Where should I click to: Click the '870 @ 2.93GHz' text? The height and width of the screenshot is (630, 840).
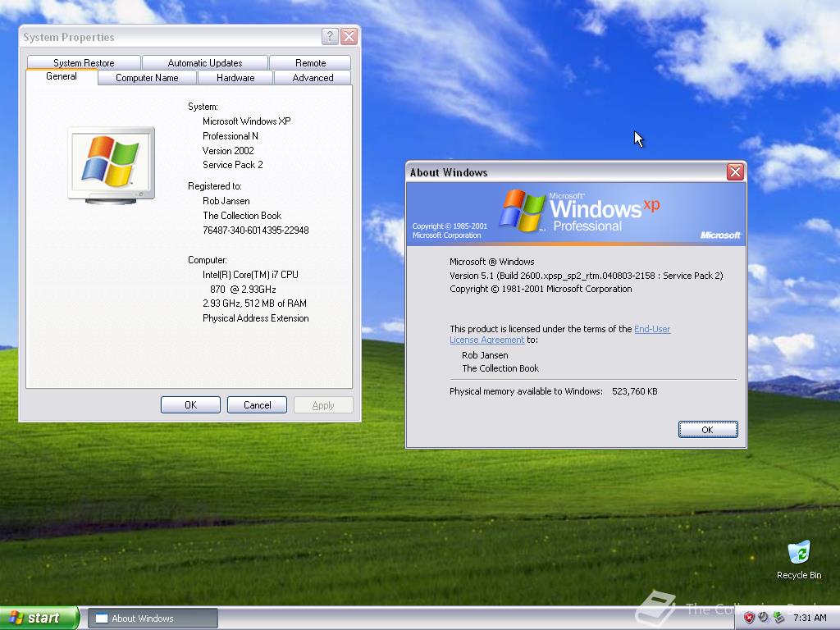[243, 290]
